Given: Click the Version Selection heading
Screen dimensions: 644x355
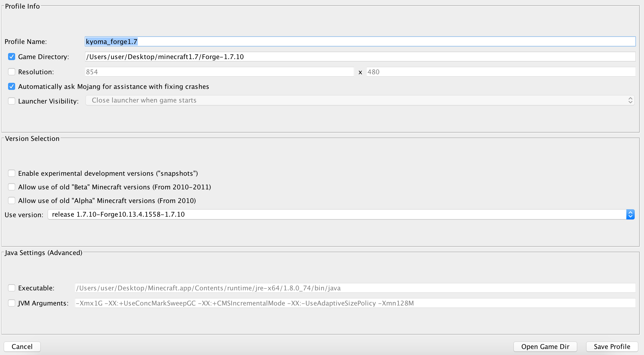Looking at the screenshot, I should (32, 138).
